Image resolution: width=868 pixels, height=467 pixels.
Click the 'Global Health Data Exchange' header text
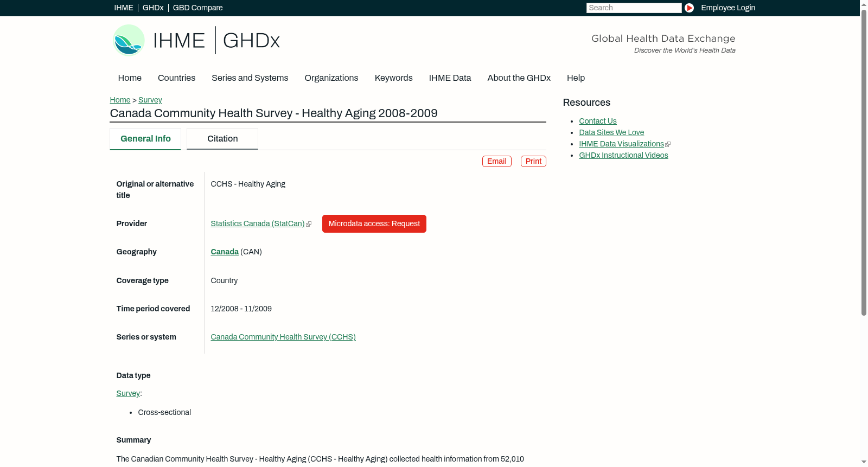click(x=663, y=39)
